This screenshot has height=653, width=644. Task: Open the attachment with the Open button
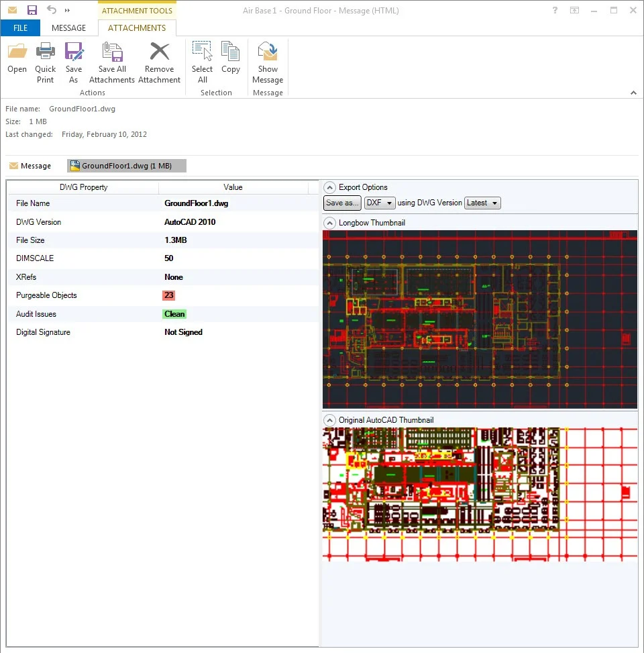[17, 58]
